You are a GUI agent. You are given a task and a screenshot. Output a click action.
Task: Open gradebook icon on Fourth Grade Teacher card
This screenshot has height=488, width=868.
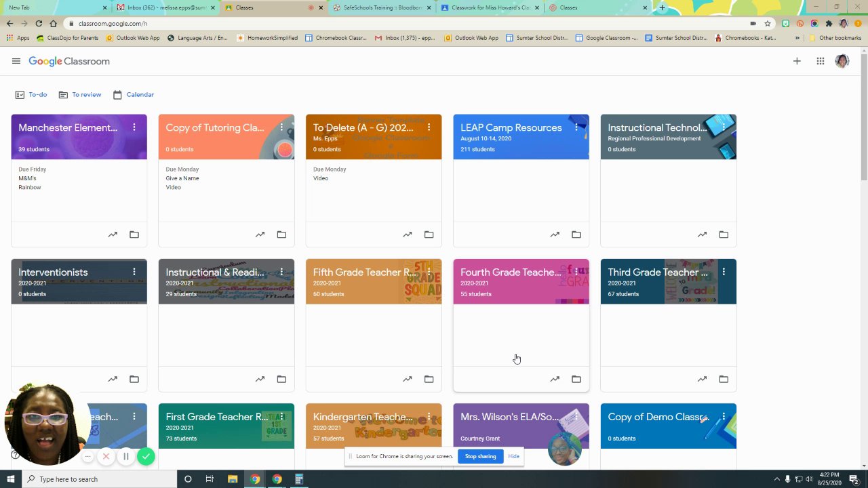point(555,379)
